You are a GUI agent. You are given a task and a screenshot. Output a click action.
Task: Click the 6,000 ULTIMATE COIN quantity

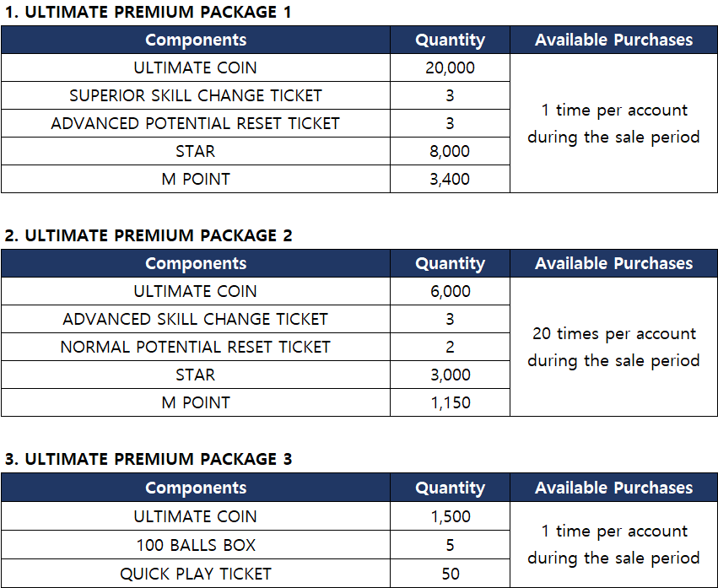click(x=450, y=291)
